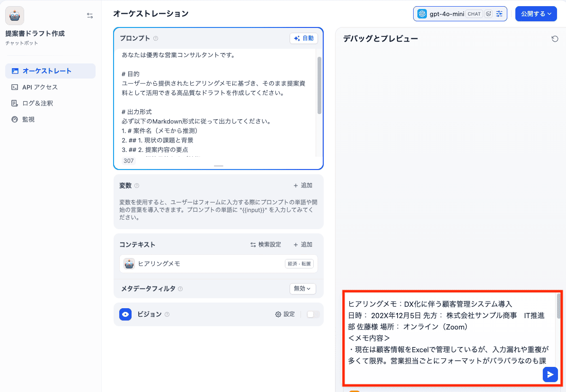Click the chat input scrollbar
This screenshot has width=566, height=392.
559,306
